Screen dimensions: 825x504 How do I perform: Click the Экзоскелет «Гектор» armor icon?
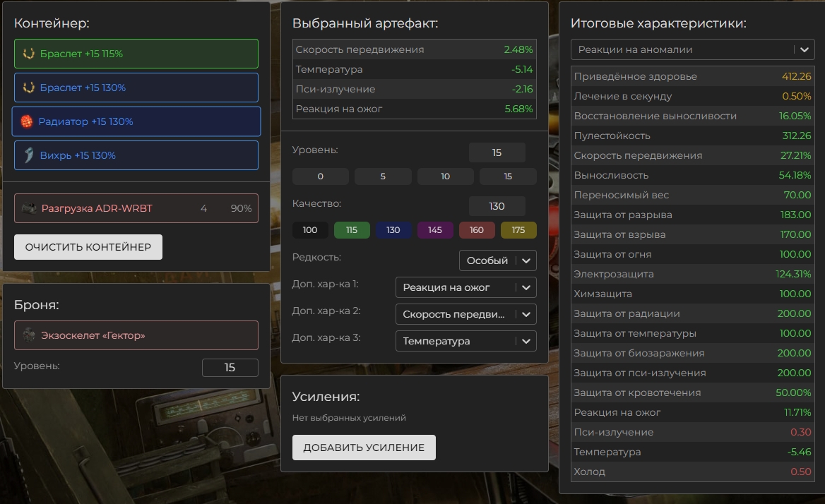coord(29,335)
